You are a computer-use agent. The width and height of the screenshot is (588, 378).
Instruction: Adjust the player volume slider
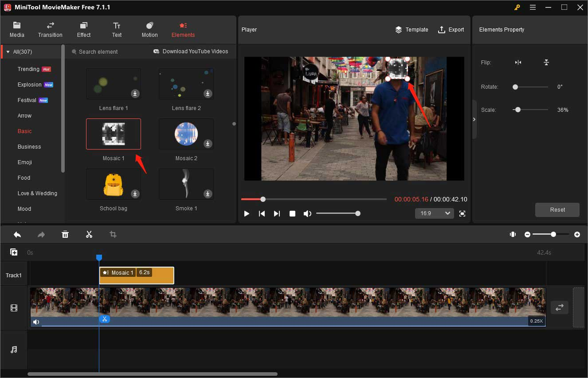click(337, 213)
